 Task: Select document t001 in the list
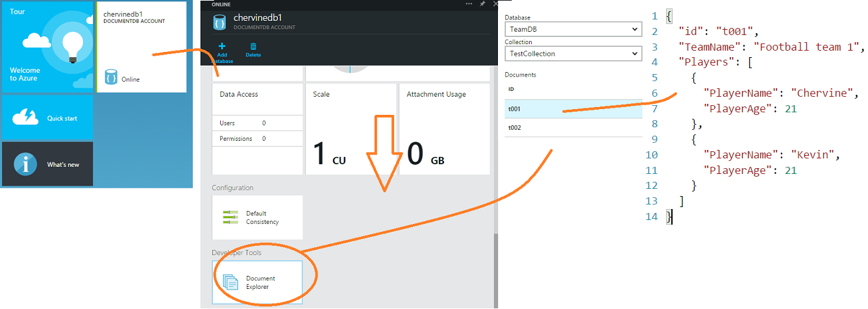(x=573, y=109)
